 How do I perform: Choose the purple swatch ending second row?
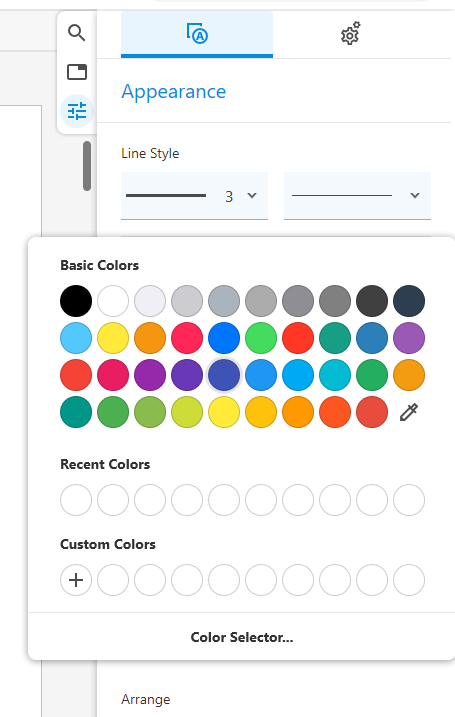coord(409,338)
